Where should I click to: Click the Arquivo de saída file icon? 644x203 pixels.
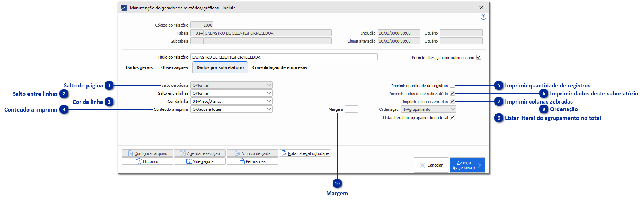point(237,153)
